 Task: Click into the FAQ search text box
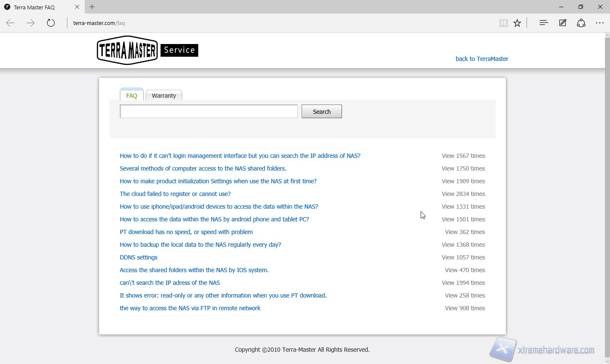tap(209, 111)
